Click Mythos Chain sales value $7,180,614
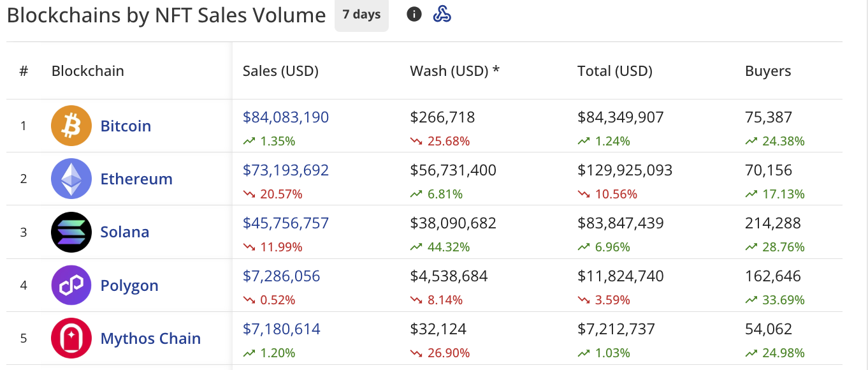The image size is (868, 370). point(282,329)
